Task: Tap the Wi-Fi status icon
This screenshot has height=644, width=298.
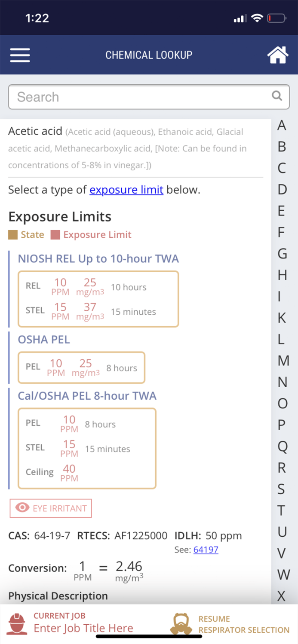Action: (x=257, y=18)
